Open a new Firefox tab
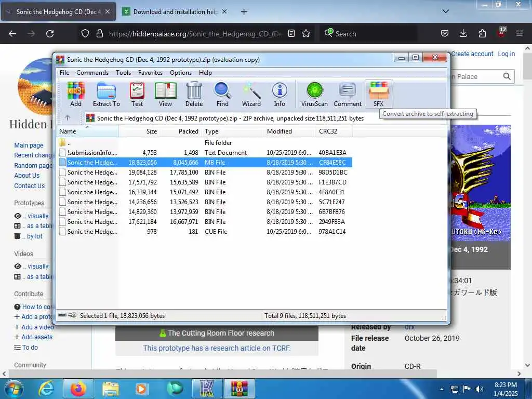 coord(244,12)
